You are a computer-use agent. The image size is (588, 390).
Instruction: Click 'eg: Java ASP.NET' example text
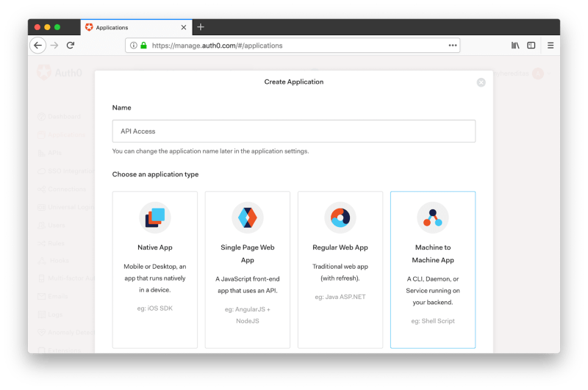tap(340, 297)
